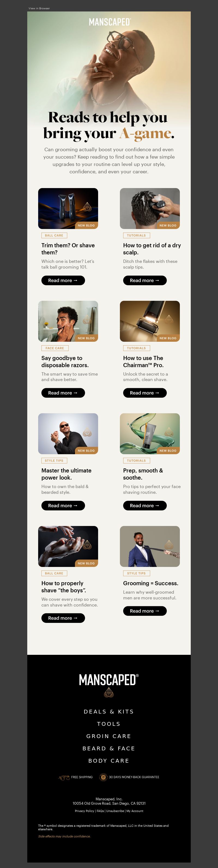Click the Unsubscribe link in the footer
This screenshot has width=218, height=868.
(x=115, y=811)
